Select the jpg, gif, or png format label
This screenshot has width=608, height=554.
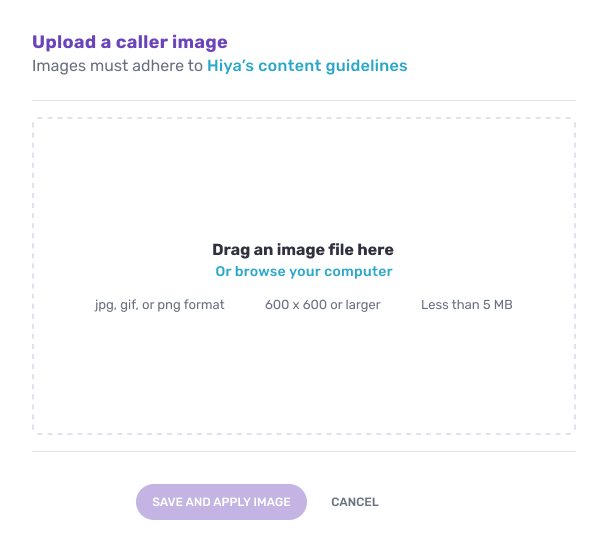coord(159,305)
